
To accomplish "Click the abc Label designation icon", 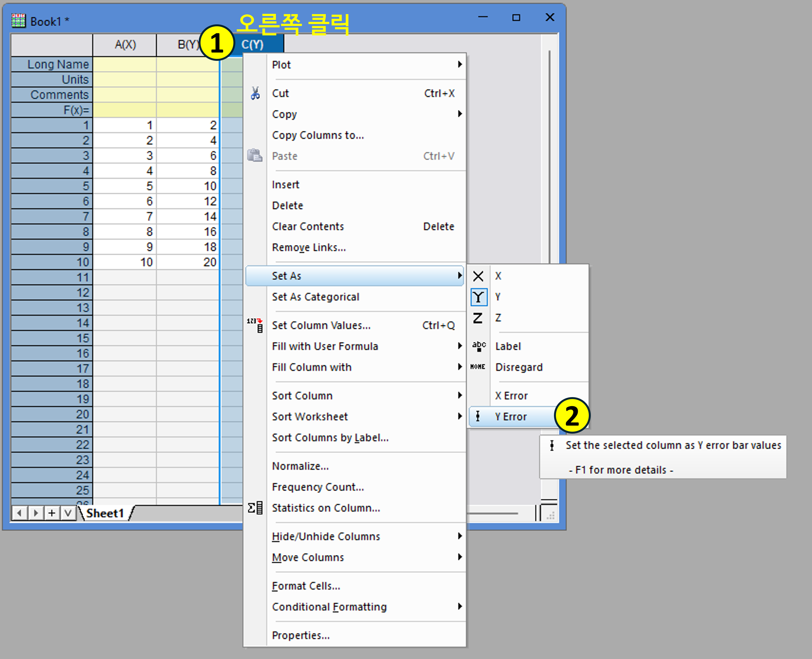I will [x=478, y=346].
